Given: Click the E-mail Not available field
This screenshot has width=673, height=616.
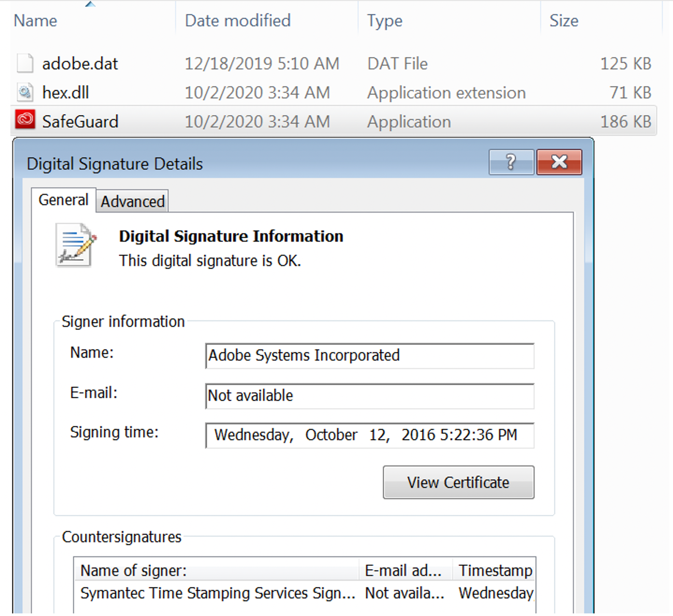Looking at the screenshot, I should (x=369, y=396).
